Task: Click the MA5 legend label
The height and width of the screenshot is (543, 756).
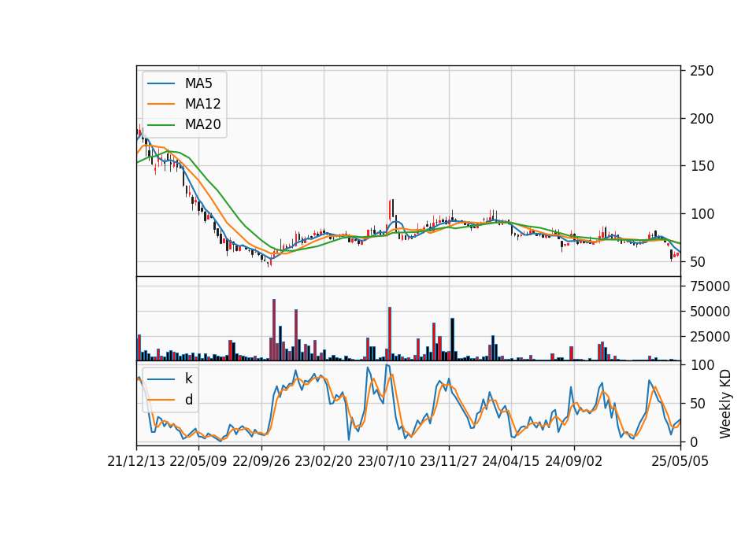Action: (x=198, y=83)
